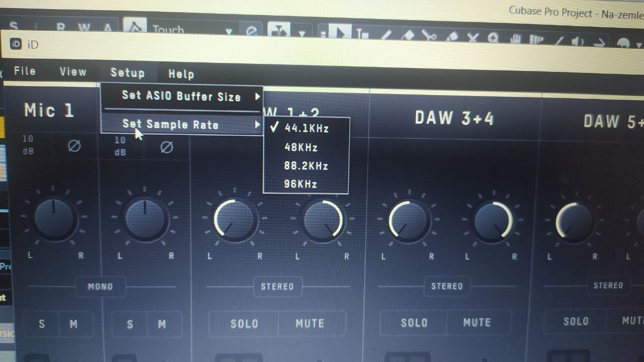Click the second mic channel pan knob
The width and height of the screenshot is (644, 362).
(x=145, y=220)
